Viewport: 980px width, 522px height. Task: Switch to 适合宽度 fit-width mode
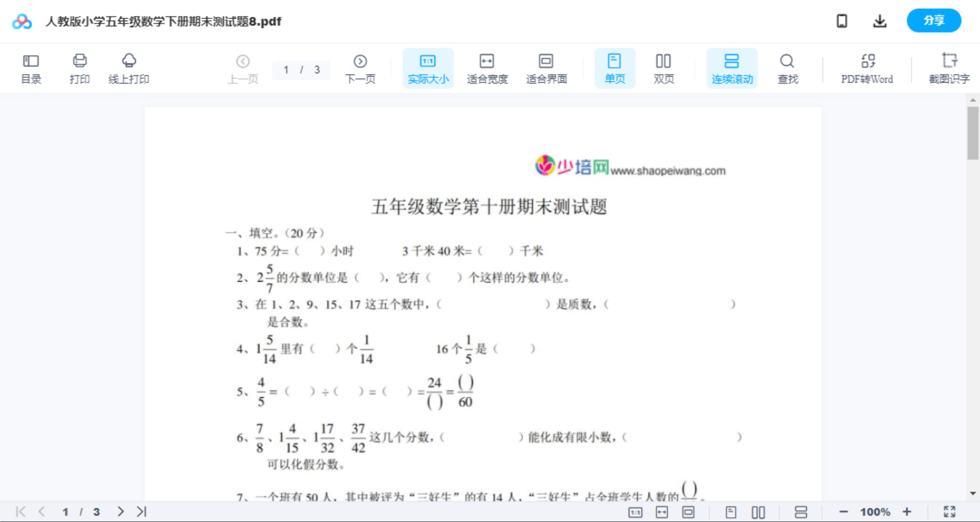click(487, 68)
